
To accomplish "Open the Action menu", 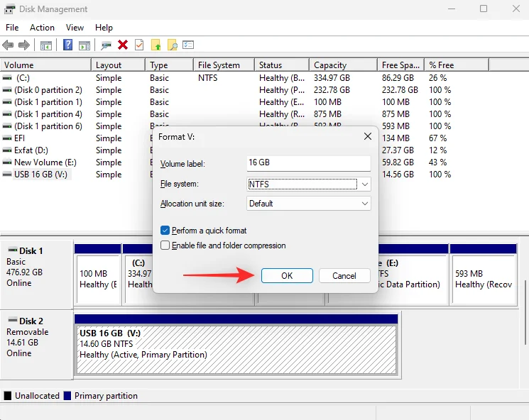I will coord(42,28).
